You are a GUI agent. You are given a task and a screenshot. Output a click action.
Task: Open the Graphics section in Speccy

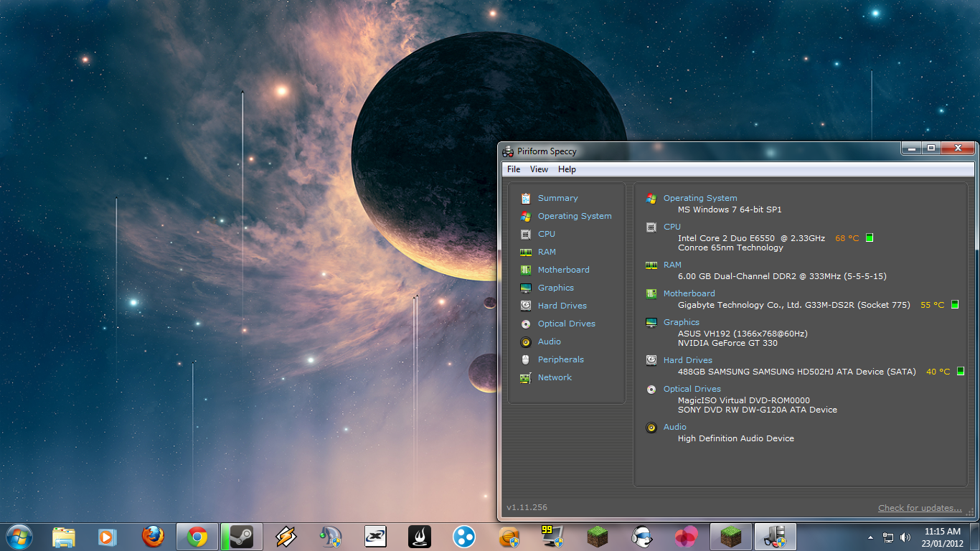point(555,288)
